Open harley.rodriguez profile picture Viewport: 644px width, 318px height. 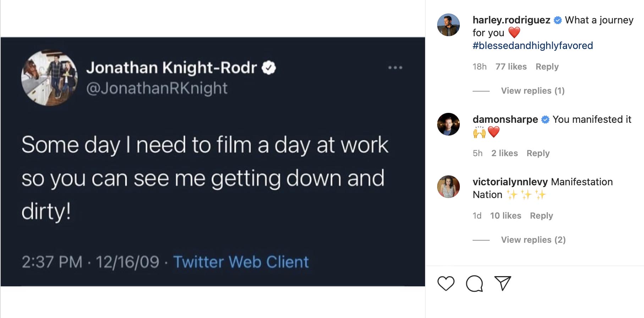pyautogui.click(x=448, y=25)
